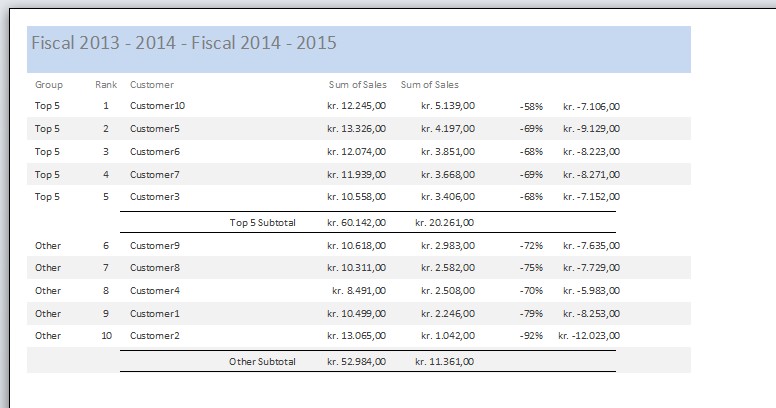Image resolution: width=776 pixels, height=408 pixels.
Task: Click the Rank column header
Action: (106, 85)
